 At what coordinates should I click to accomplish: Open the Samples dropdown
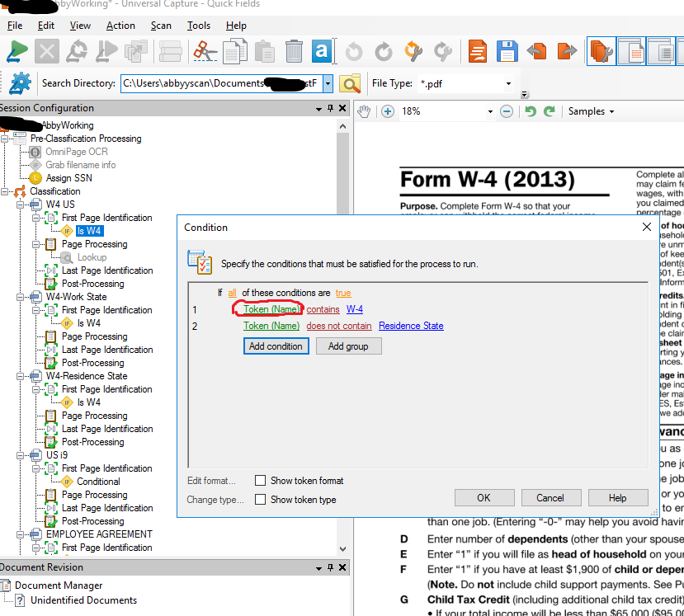591,111
